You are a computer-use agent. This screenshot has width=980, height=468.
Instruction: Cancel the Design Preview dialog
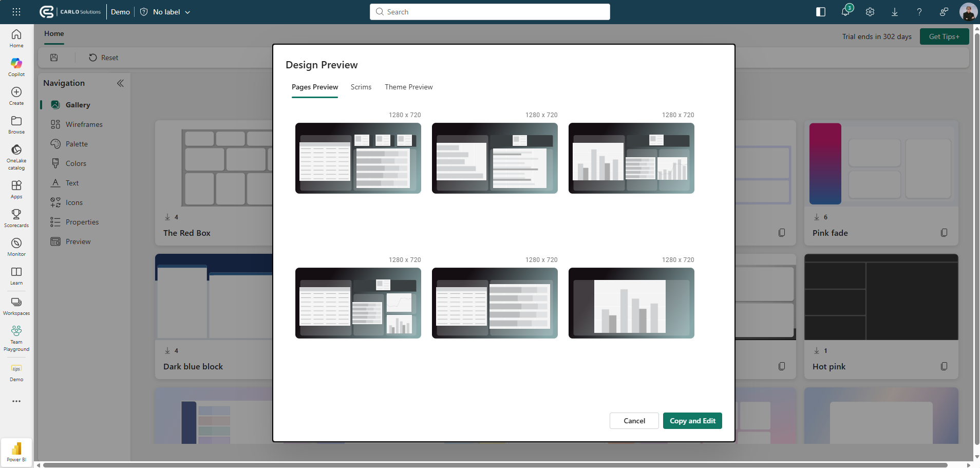pyautogui.click(x=633, y=420)
